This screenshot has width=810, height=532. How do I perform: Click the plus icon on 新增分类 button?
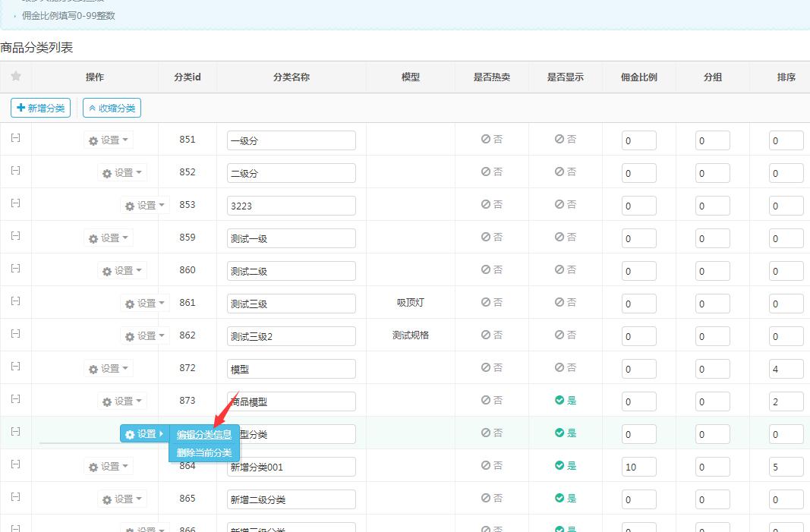point(20,108)
